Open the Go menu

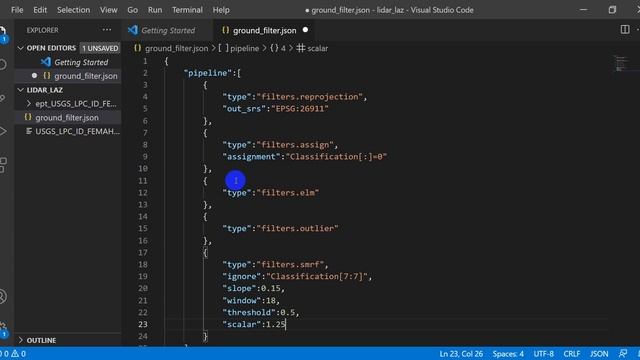133,10
